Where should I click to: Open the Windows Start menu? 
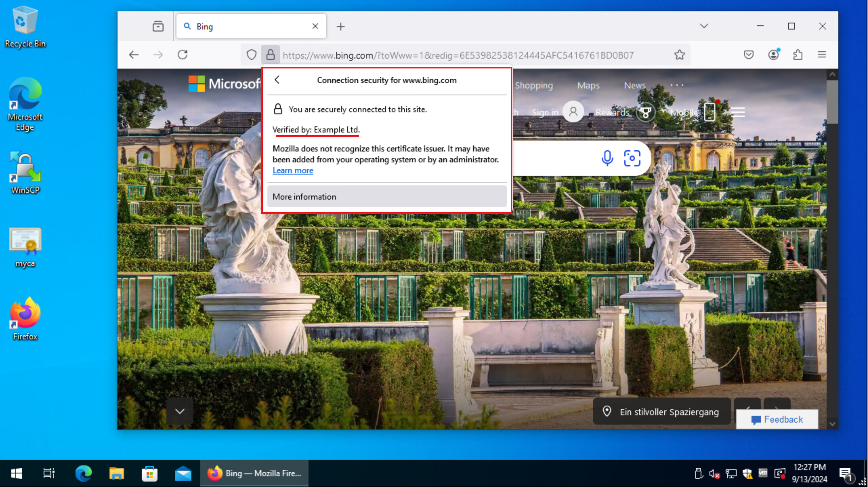[16, 473]
